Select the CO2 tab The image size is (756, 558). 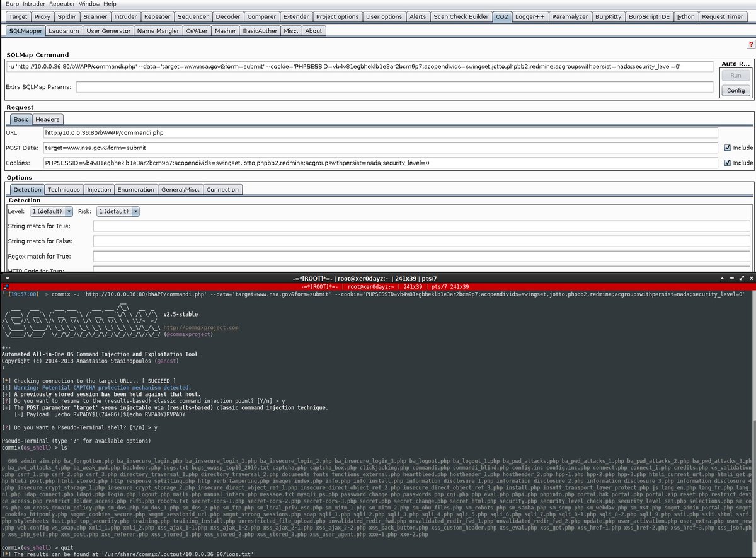coord(502,17)
